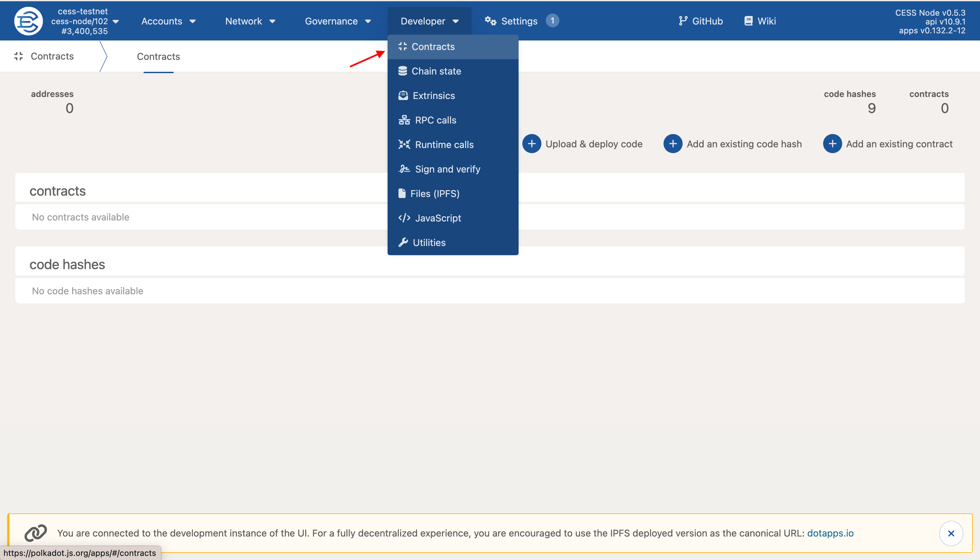
Task: Click the Contracts icon in Developer menu
Action: (x=402, y=47)
